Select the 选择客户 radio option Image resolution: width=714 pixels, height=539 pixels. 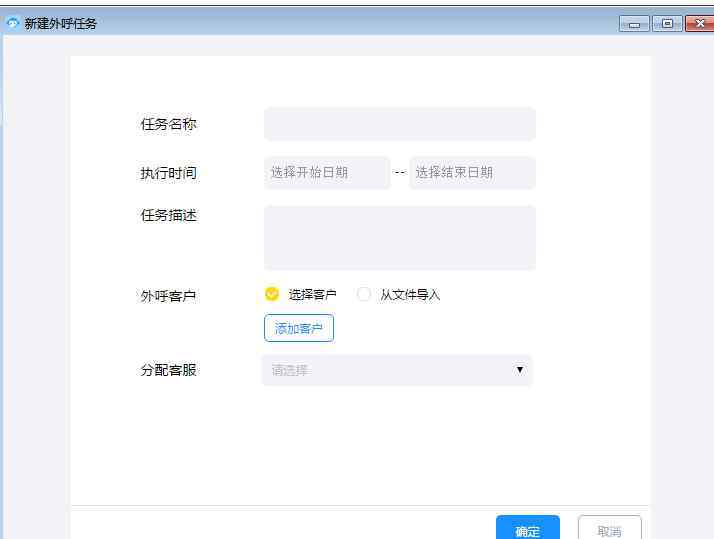(272, 294)
